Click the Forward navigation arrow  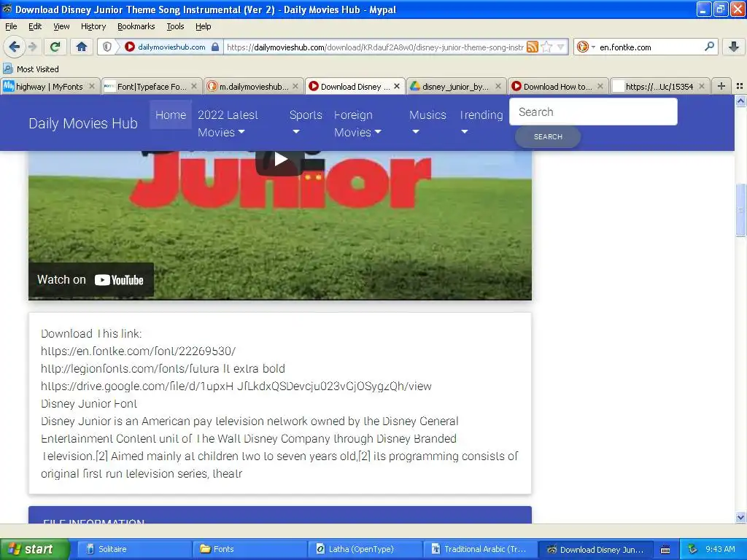(x=32, y=47)
